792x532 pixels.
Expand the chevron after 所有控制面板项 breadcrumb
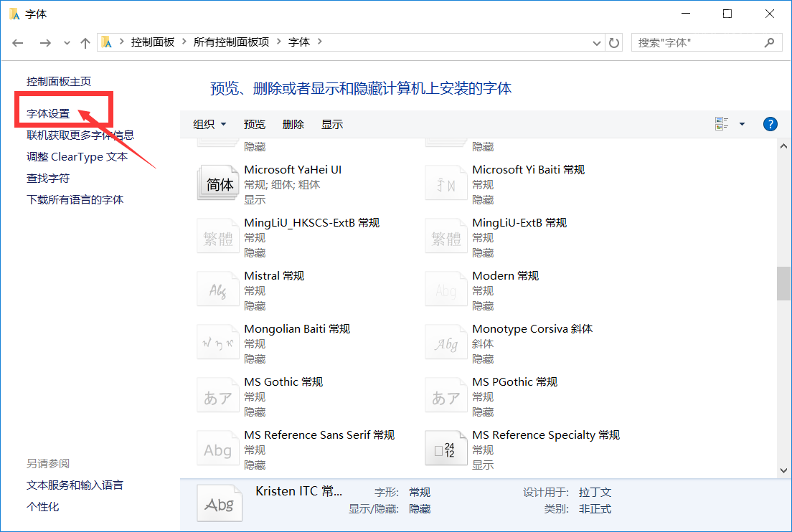tap(278, 42)
